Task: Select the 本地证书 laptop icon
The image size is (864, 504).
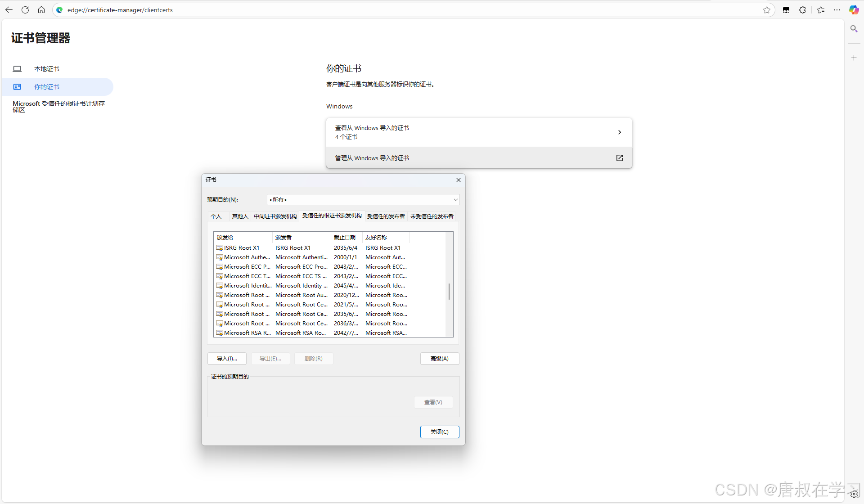Action: [17, 69]
